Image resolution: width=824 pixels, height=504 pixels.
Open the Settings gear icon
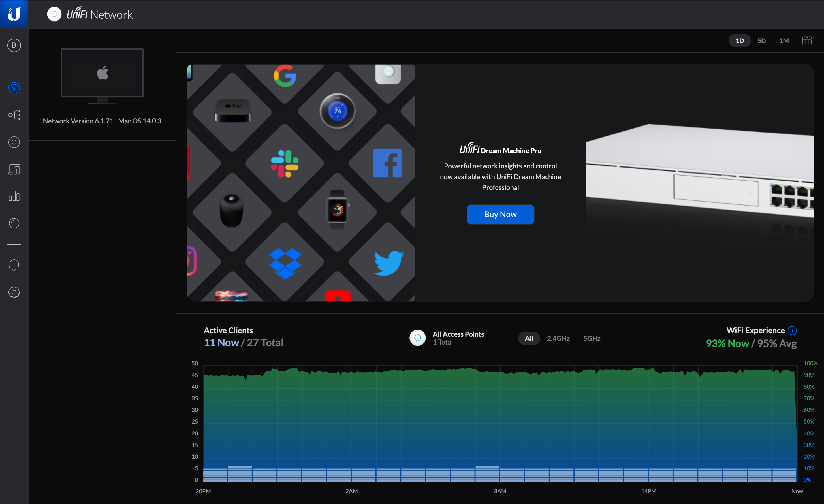coord(14,292)
